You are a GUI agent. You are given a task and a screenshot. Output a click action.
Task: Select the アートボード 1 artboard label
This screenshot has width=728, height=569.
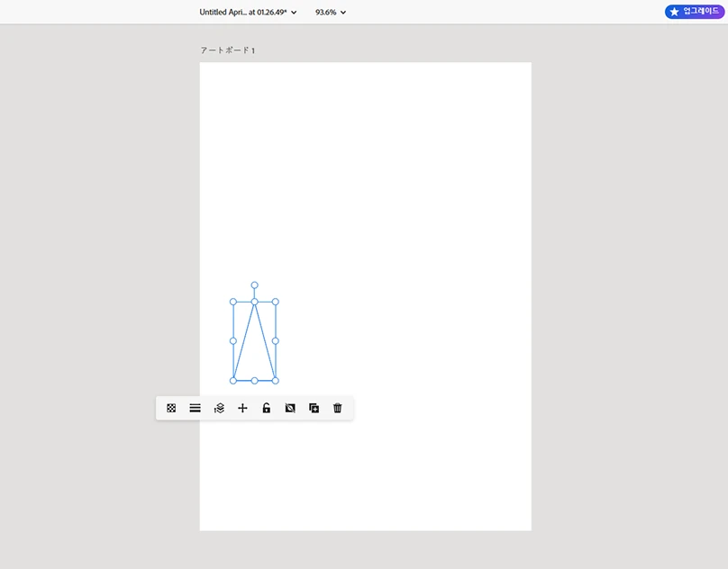226,50
